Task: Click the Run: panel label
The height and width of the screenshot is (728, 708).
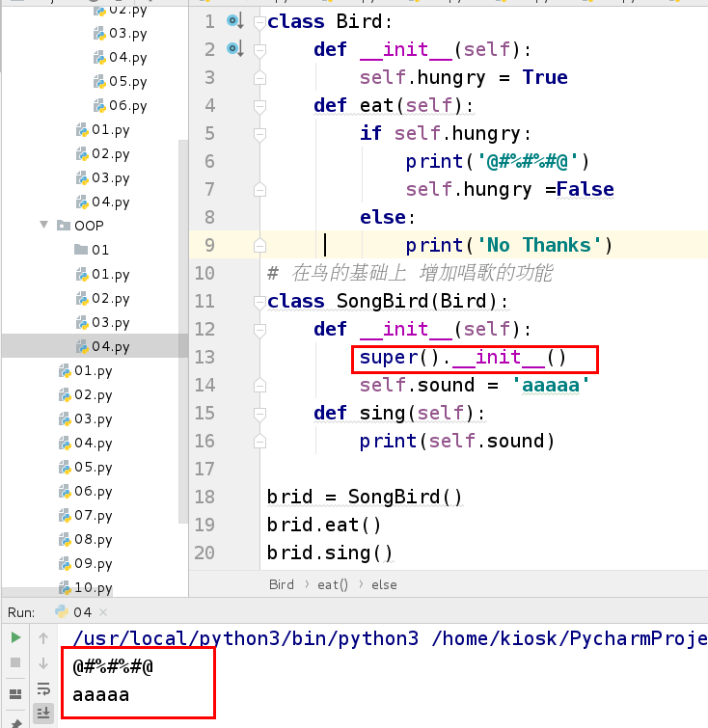Action: (x=21, y=612)
